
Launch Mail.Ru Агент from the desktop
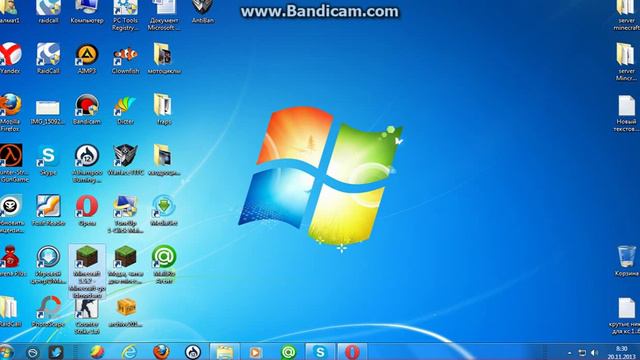[x=164, y=264]
